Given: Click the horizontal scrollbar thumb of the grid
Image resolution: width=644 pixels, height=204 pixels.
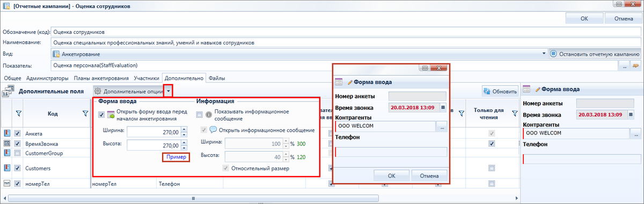Looking at the screenshot, I should (x=193, y=198).
